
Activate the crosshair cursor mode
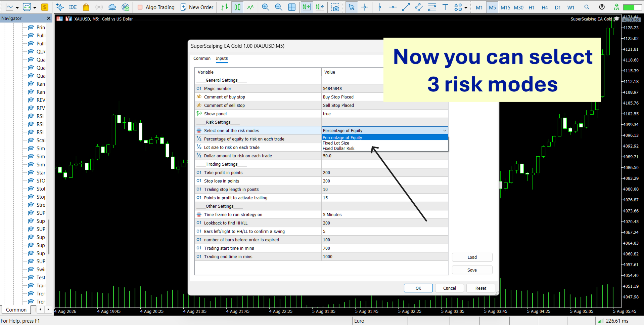pyautogui.click(x=365, y=7)
